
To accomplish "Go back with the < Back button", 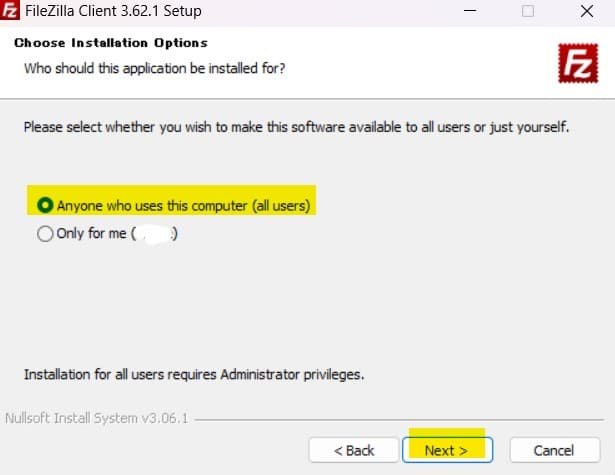I will tap(354, 450).
